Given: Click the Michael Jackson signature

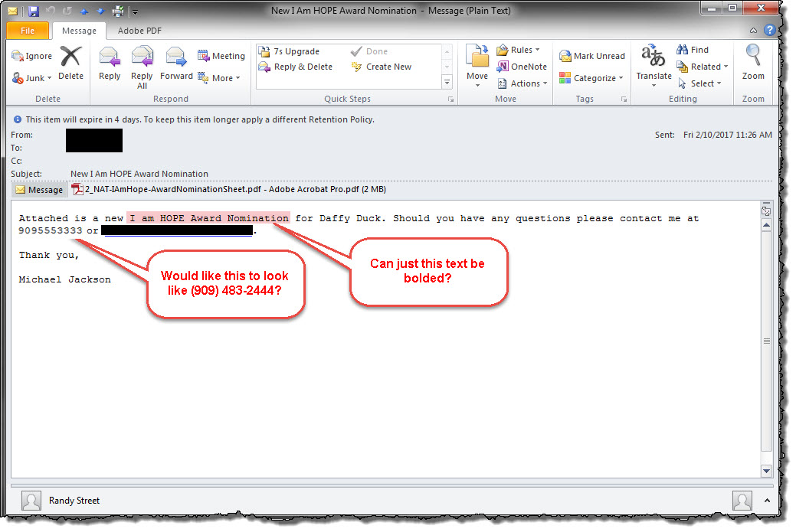Looking at the screenshot, I should 64,279.
